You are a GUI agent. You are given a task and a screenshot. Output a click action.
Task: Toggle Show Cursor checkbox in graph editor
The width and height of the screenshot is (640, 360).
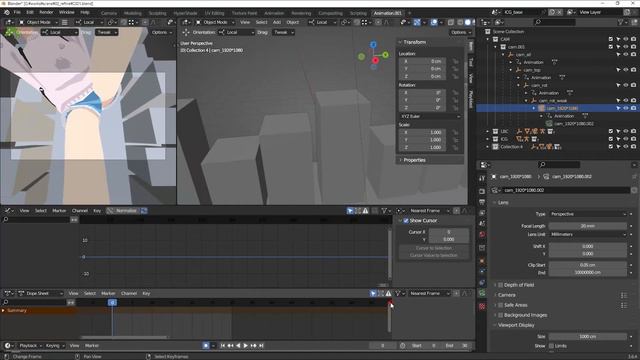click(x=406, y=221)
